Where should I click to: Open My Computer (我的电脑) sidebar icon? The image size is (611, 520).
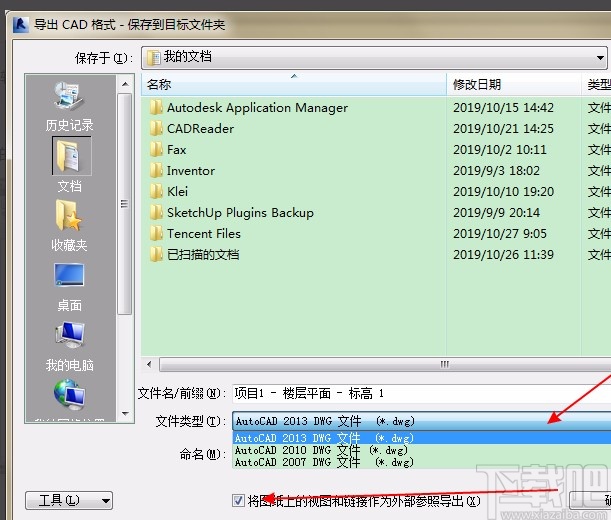point(70,335)
